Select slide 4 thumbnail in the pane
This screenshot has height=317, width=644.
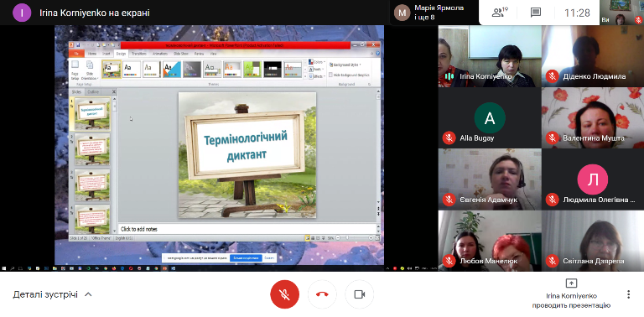[x=92, y=219]
